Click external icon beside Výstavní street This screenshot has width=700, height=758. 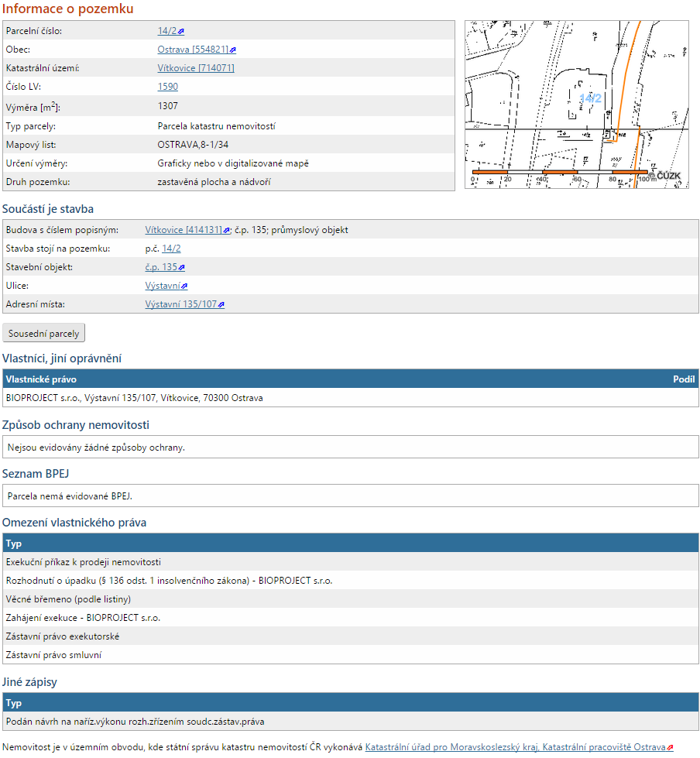coord(184,286)
